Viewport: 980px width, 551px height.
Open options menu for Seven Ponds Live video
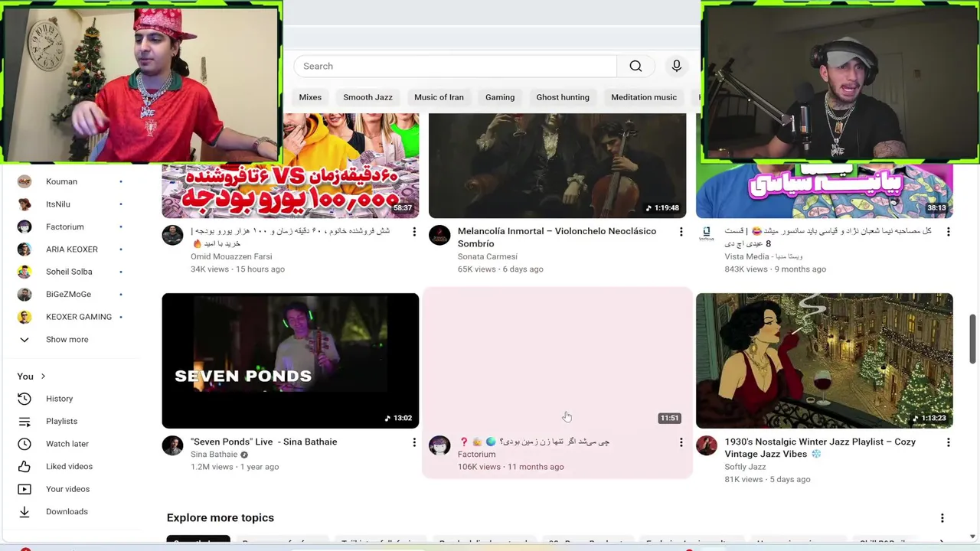(x=414, y=442)
